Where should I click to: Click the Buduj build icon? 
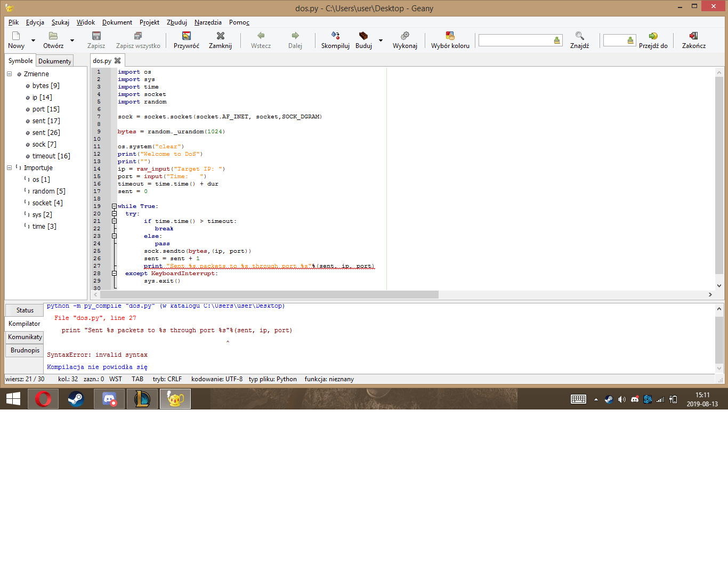(x=363, y=36)
